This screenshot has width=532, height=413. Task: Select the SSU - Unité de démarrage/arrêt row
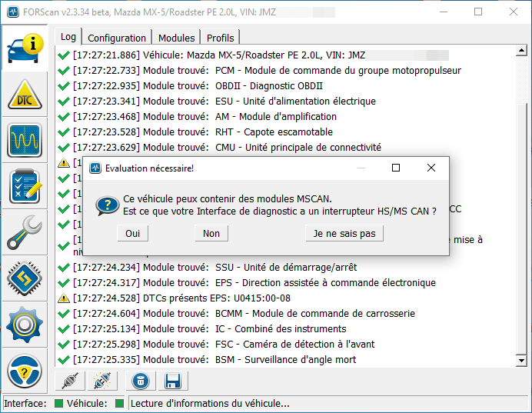coord(207,268)
